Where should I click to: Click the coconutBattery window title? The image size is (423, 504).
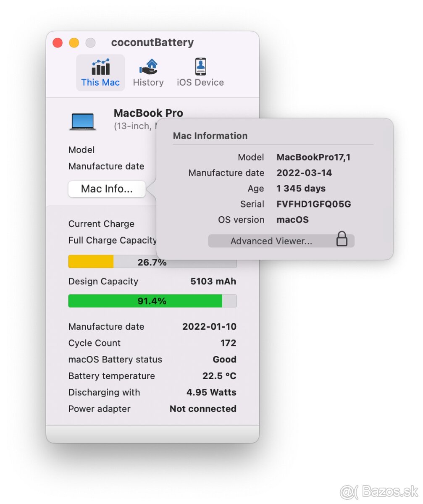152,42
